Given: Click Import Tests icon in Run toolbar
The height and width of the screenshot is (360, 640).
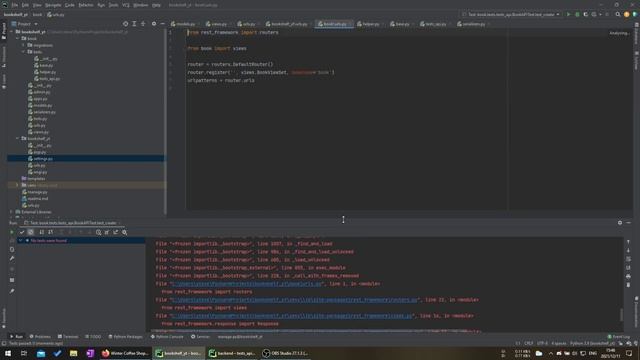Looking at the screenshot, I should (x=107, y=232).
